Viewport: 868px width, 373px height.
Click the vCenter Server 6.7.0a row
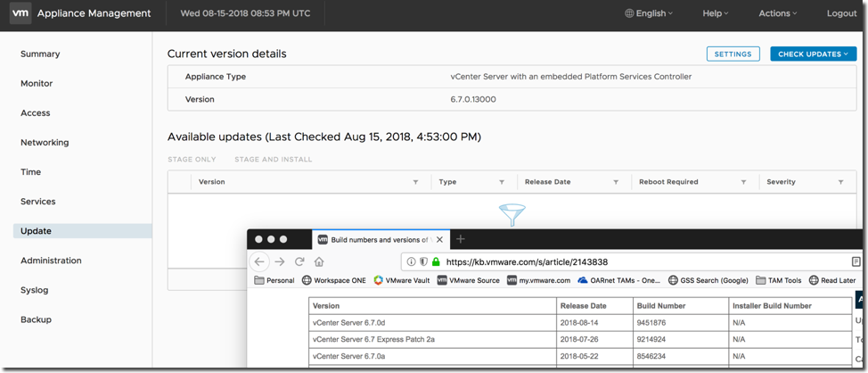pos(580,356)
